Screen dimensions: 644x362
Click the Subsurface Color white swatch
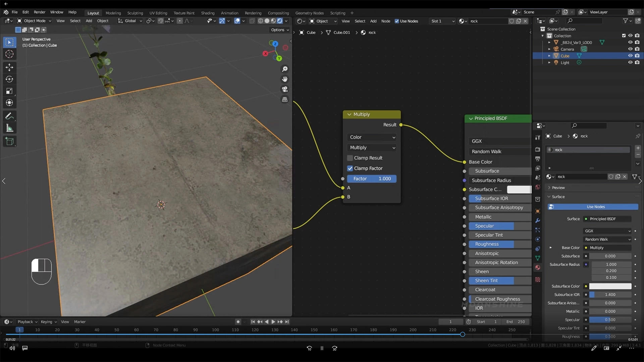(x=610, y=286)
